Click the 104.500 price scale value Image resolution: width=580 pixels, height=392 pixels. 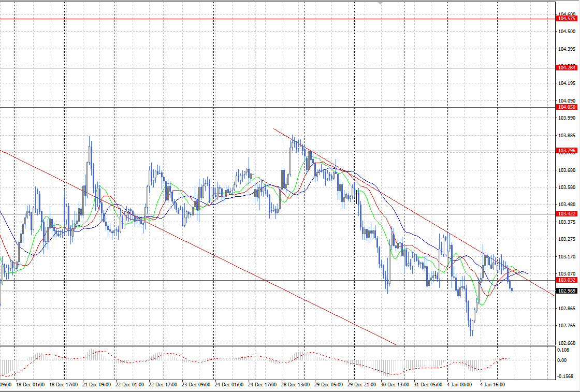pyautogui.click(x=567, y=32)
